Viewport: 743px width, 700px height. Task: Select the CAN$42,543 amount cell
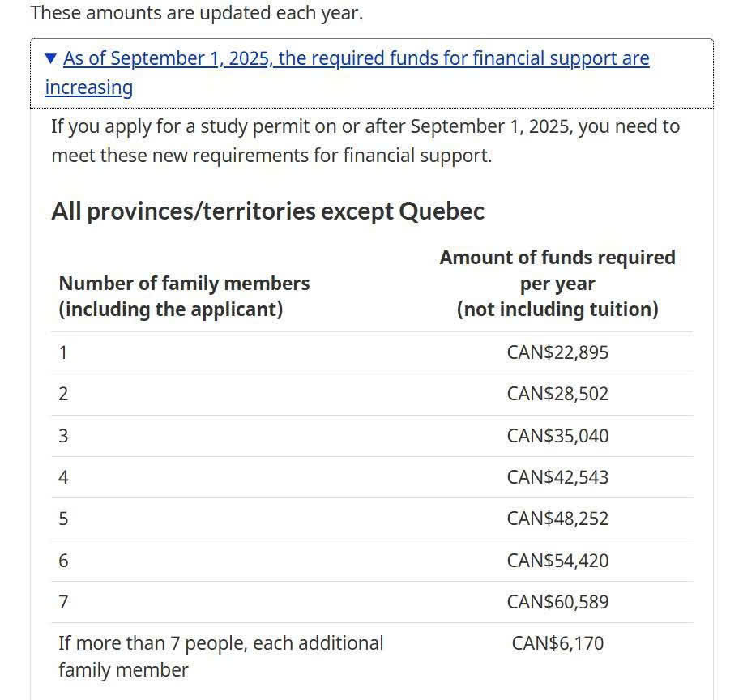[557, 477]
